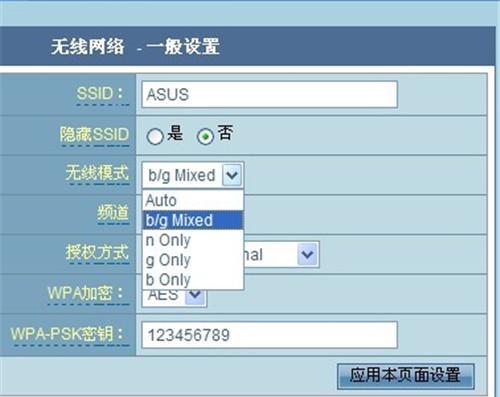
Task: Pick the g Only wireless mode
Action: pyautogui.click(x=193, y=260)
